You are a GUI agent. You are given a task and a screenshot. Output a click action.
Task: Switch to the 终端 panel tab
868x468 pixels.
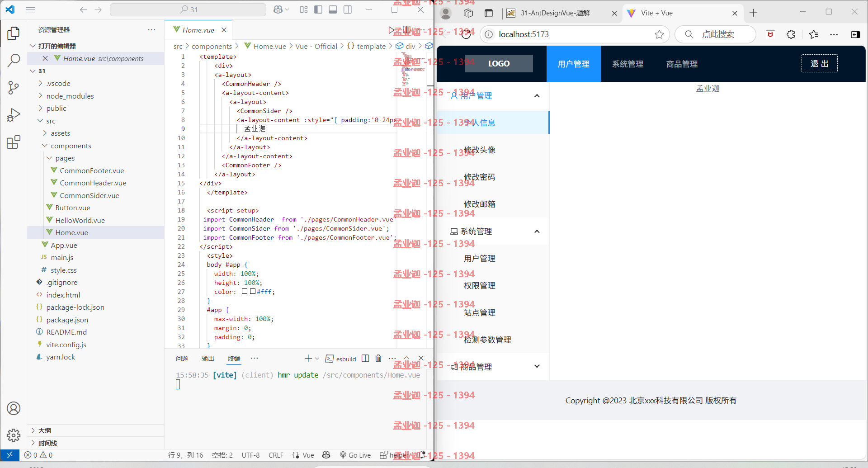pyautogui.click(x=234, y=359)
